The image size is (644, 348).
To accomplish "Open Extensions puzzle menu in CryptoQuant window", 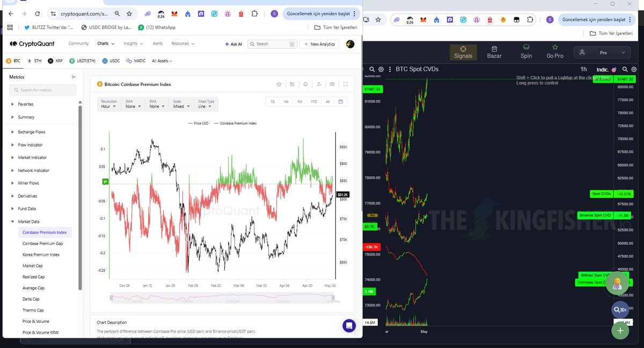I will click(x=255, y=14).
